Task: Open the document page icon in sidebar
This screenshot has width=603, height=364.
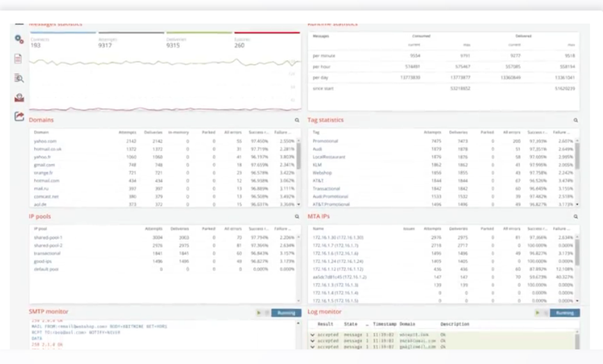Action: (x=18, y=58)
